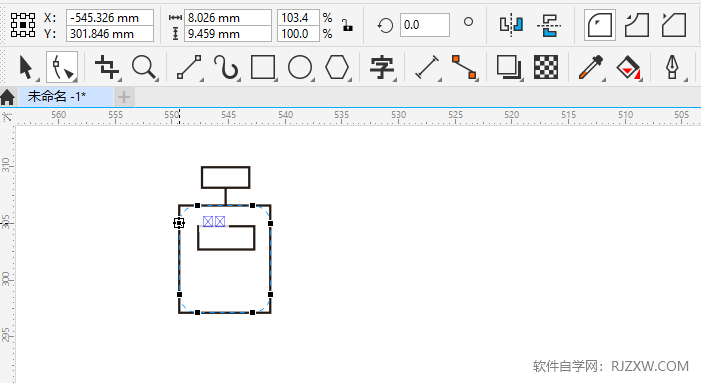This screenshot has width=701, height=383.
Task: Click the rotation angle input field
Action: click(x=424, y=25)
